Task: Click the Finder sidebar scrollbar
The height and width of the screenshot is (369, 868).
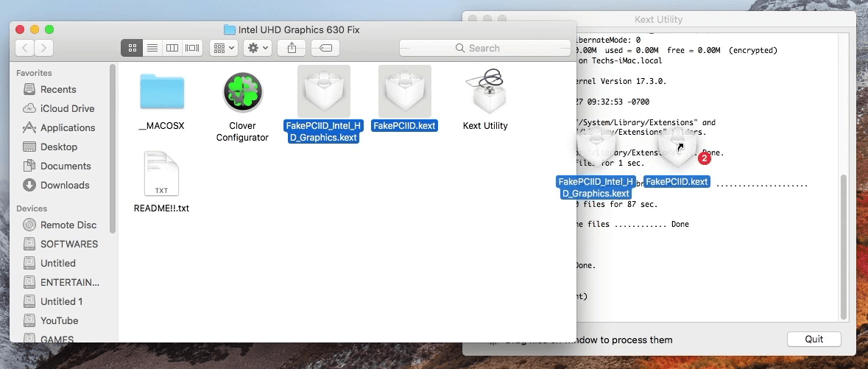Action: point(113,149)
